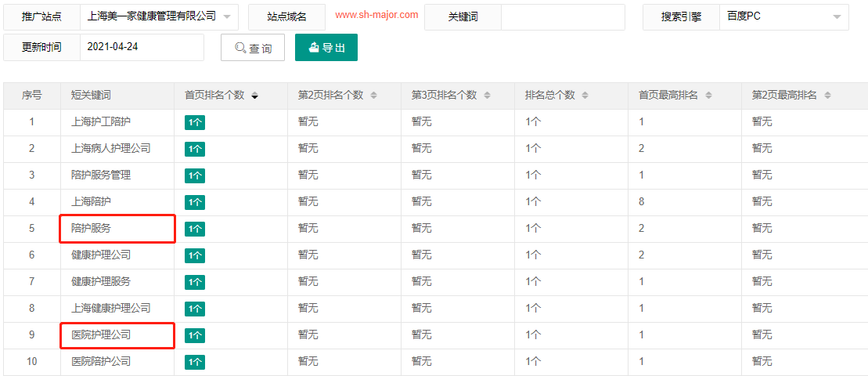
Task: Click the 推广站点 label
Action: click(x=41, y=17)
